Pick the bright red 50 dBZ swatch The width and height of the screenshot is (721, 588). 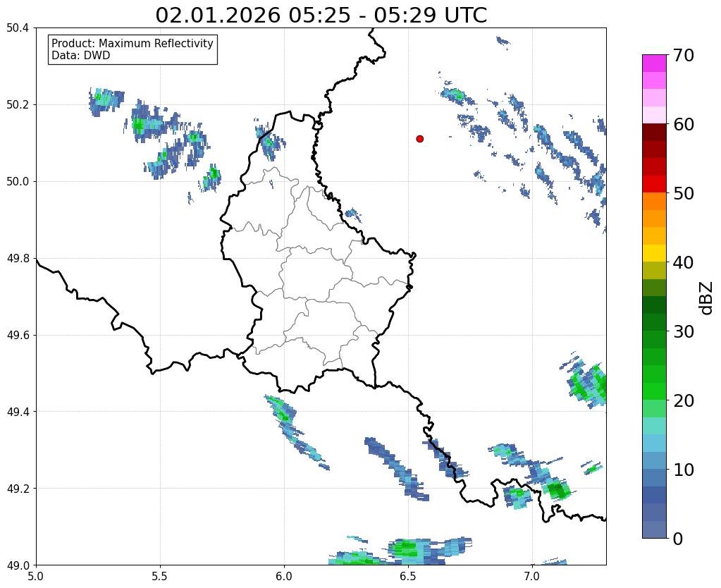[654, 185]
